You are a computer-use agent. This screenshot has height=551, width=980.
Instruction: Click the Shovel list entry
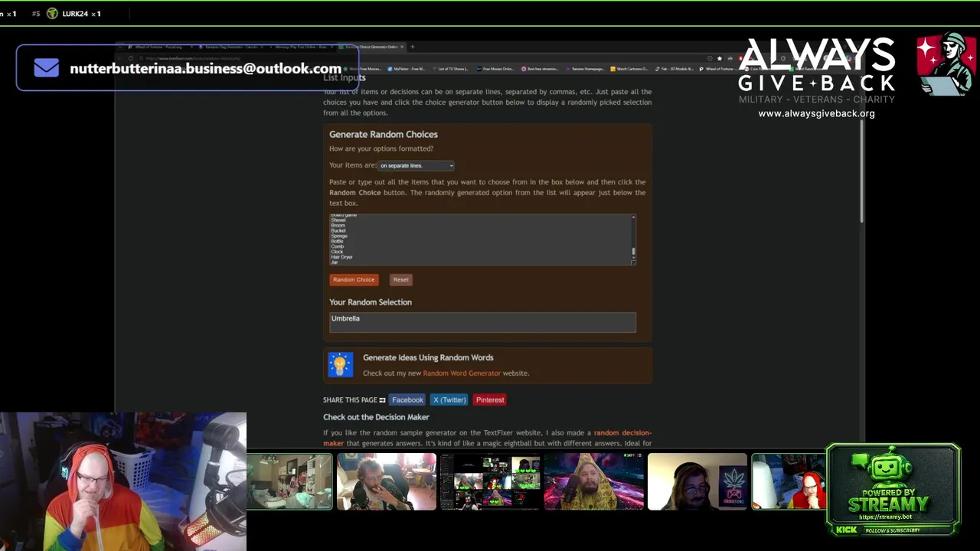coord(338,220)
